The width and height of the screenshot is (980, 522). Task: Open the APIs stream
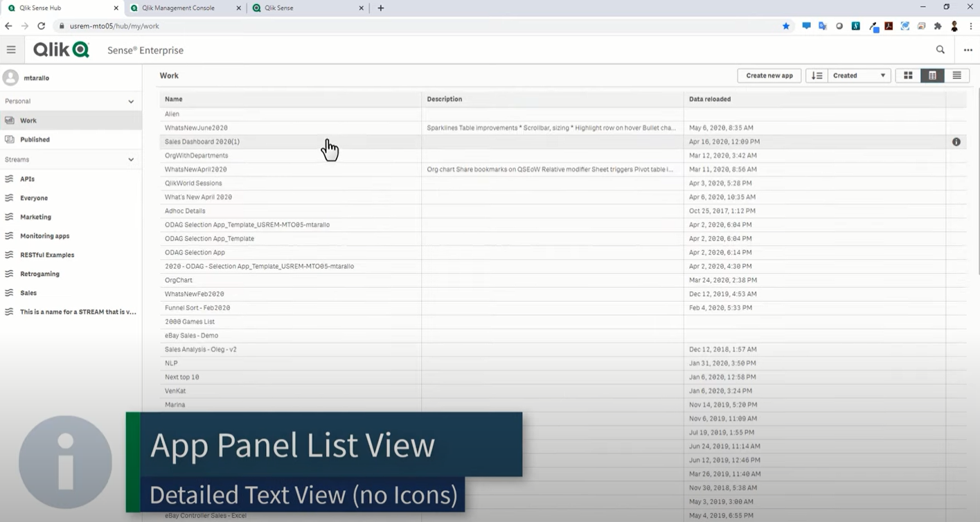[x=71, y=179]
